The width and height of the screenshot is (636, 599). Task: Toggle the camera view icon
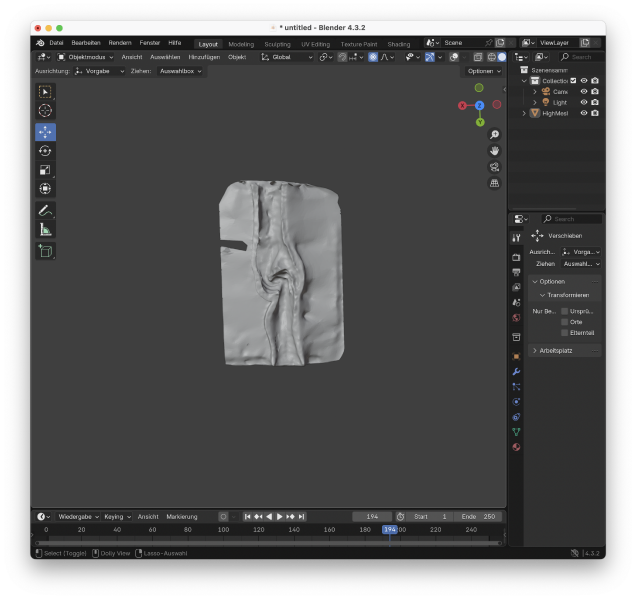(494, 167)
